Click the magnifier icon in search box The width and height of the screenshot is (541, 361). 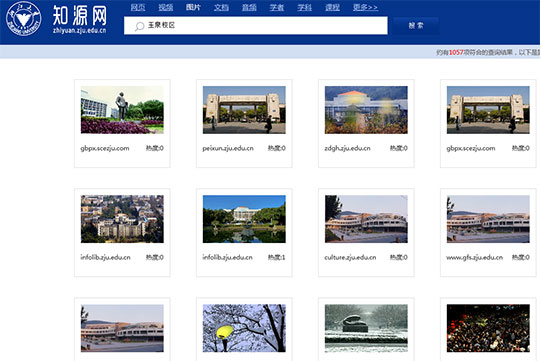click(x=139, y=26)
